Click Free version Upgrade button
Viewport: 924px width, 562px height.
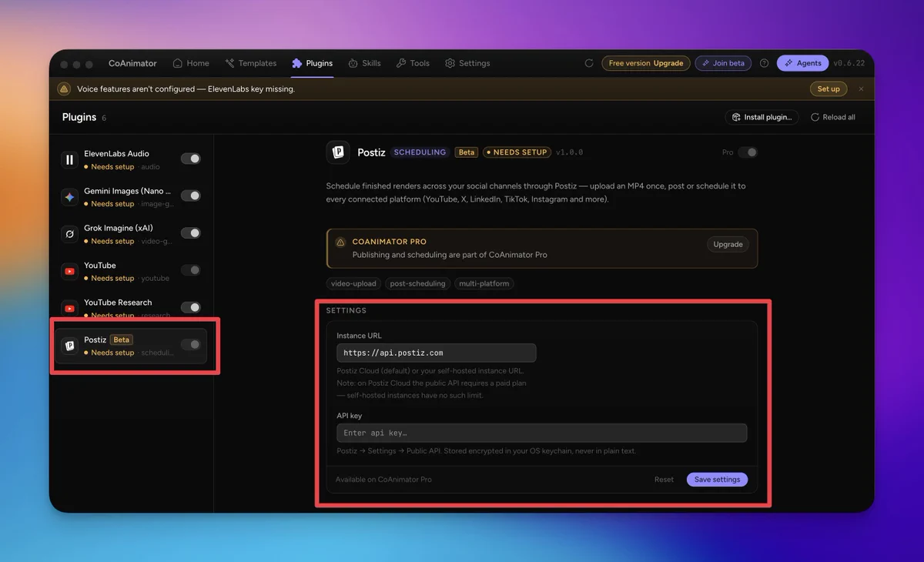pyautogui.click(x=645, y=63)
